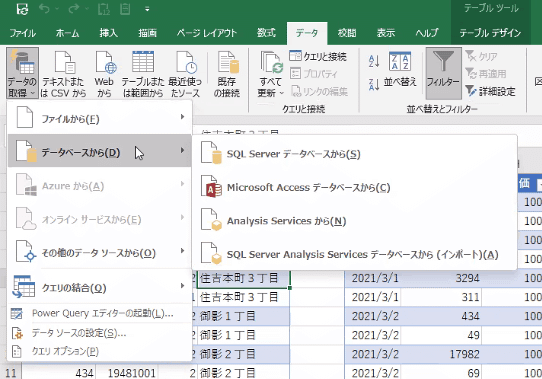This screenshot has height=379, width=542.
Task: Launch Power Query エディターの起動
Action: click(x=99, y=313)
